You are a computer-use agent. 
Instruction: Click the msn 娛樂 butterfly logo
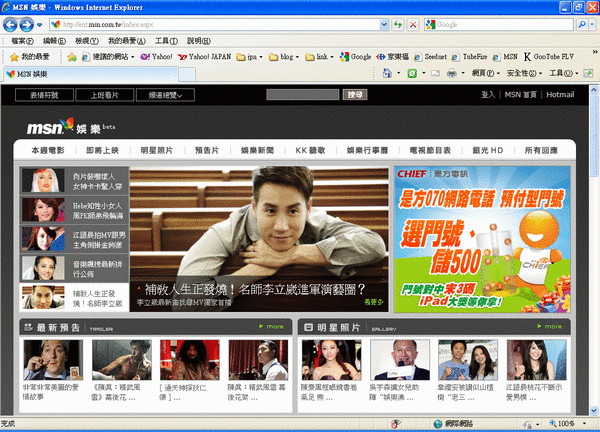click(70, 126)
